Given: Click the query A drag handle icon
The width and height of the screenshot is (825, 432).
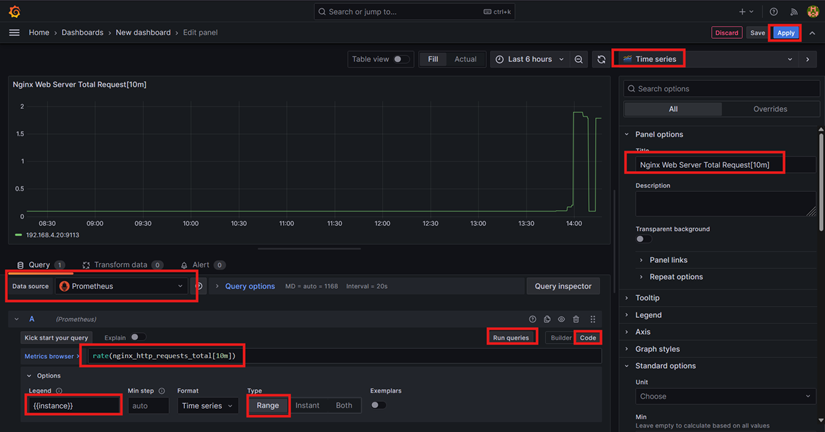Looking at the screenshot, I should [593, 319].
